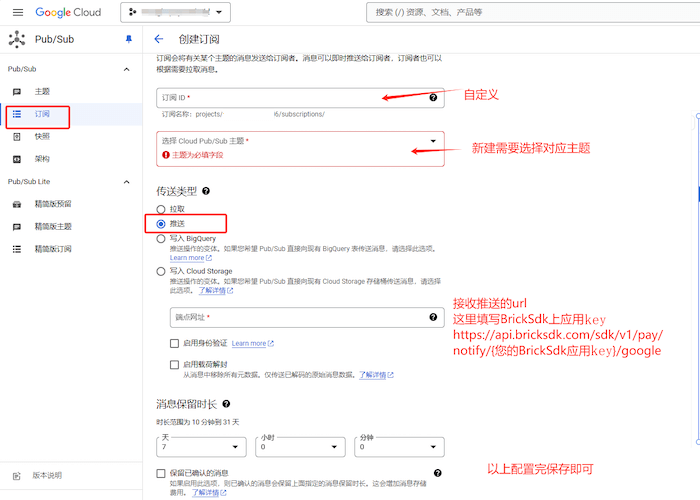Click the pin icon next to Pub/Sub

(127, 39)
